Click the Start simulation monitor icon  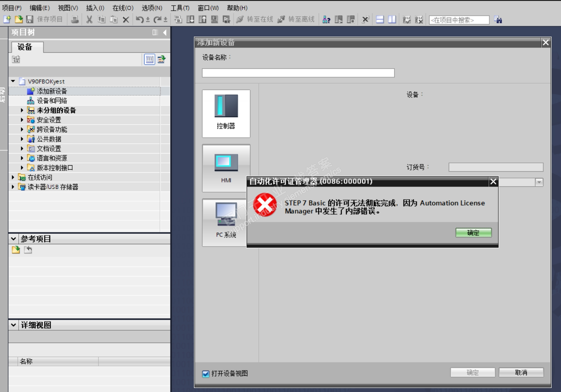pos(214,19)
